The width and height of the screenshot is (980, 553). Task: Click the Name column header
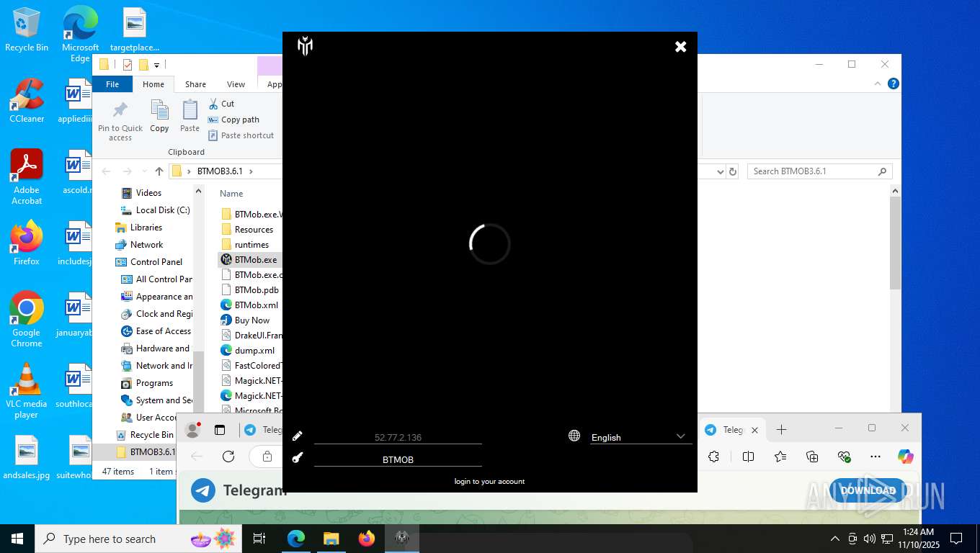coord(231,194)
